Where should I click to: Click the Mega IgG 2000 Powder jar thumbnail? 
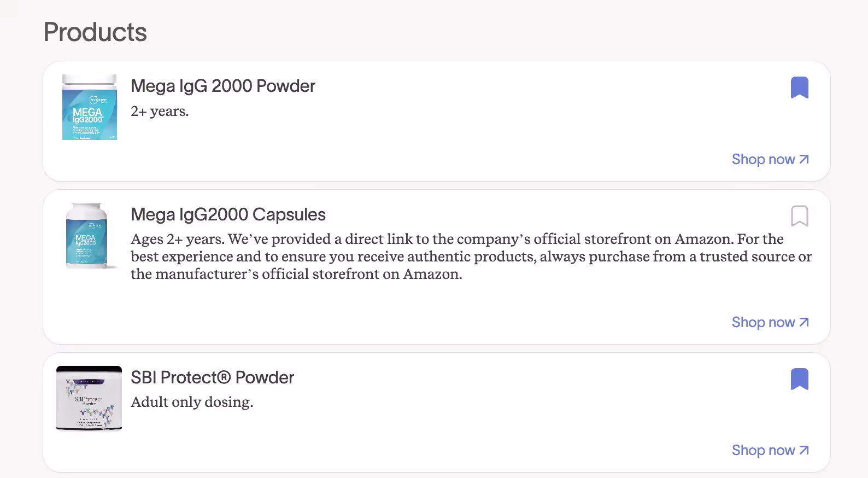pos(89,108)
